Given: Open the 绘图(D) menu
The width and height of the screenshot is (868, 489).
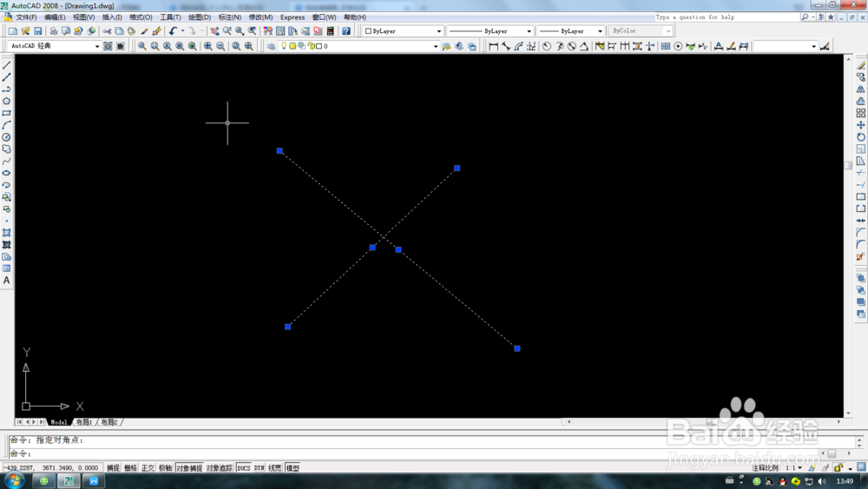Looking at the screenshot, I should (x=200, y=17).
